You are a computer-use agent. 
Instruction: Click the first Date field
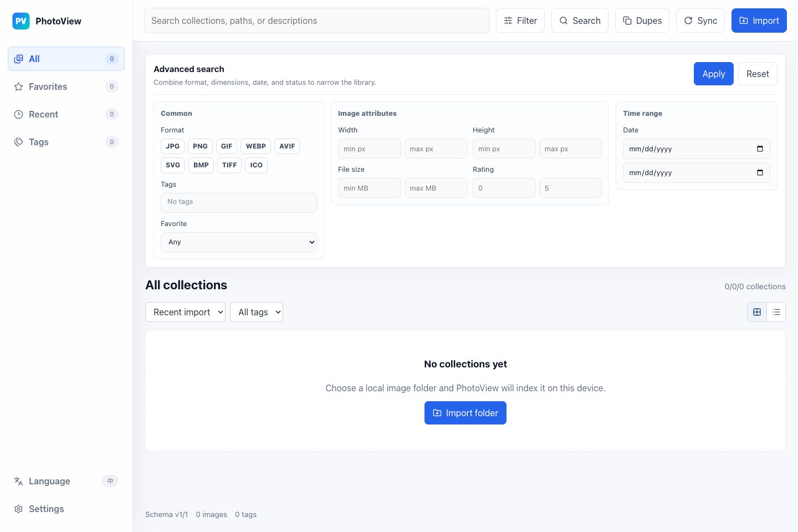click(x=697, y=149)
